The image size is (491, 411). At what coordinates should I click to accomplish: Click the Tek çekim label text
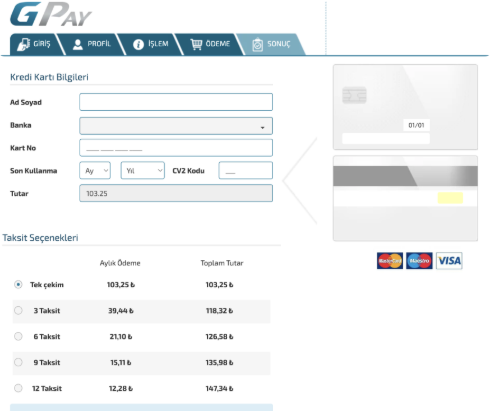(47, 285)
